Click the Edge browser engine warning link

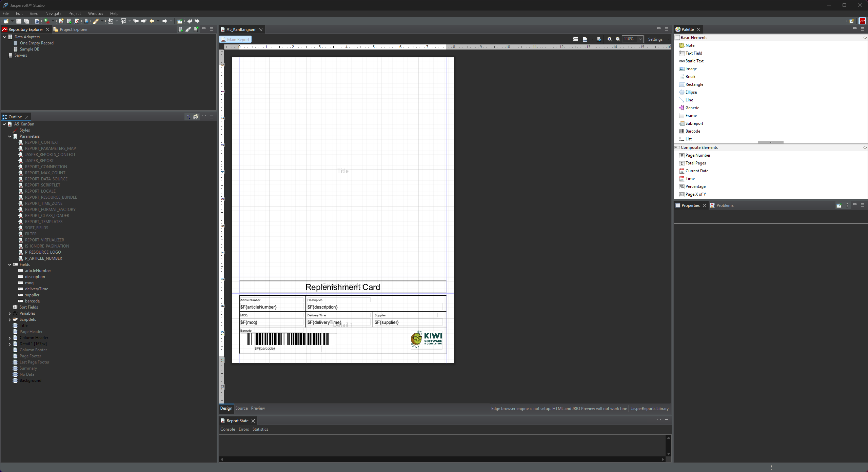[x=559, y=409]
